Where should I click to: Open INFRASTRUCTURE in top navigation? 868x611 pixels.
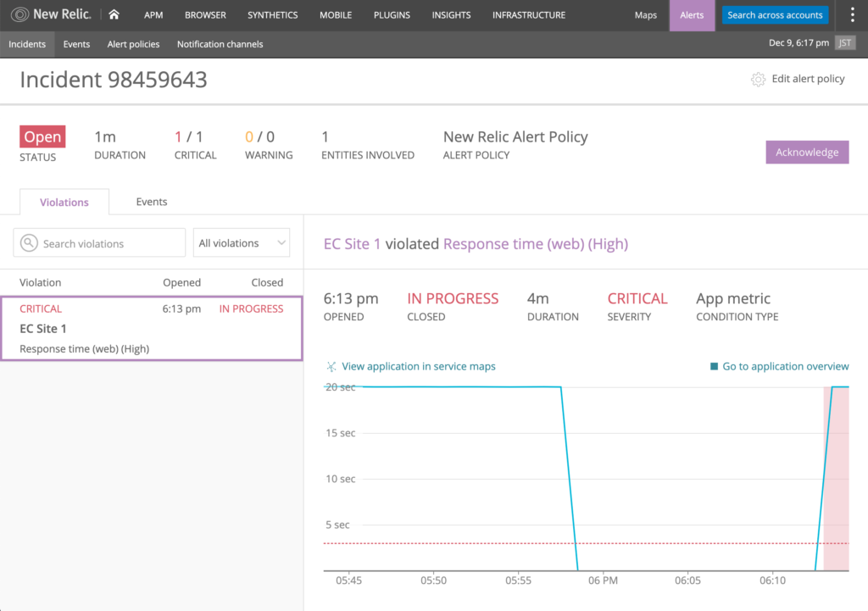pos(529,15)
